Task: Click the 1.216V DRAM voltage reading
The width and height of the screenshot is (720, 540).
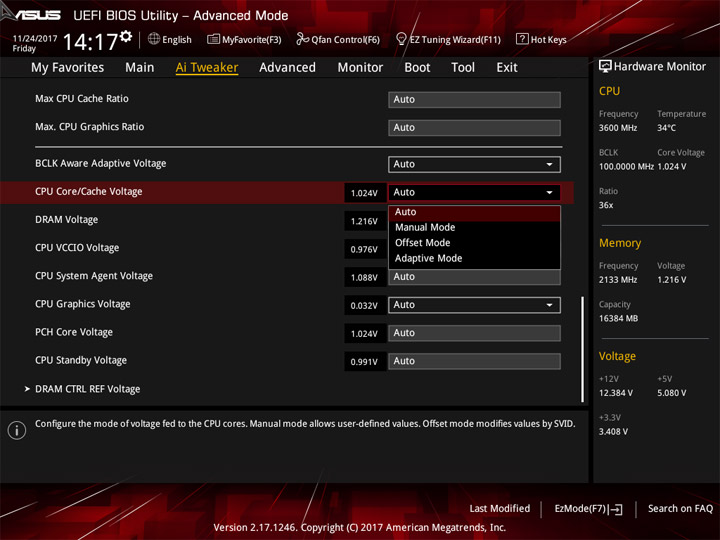Action: click(364, 221)
